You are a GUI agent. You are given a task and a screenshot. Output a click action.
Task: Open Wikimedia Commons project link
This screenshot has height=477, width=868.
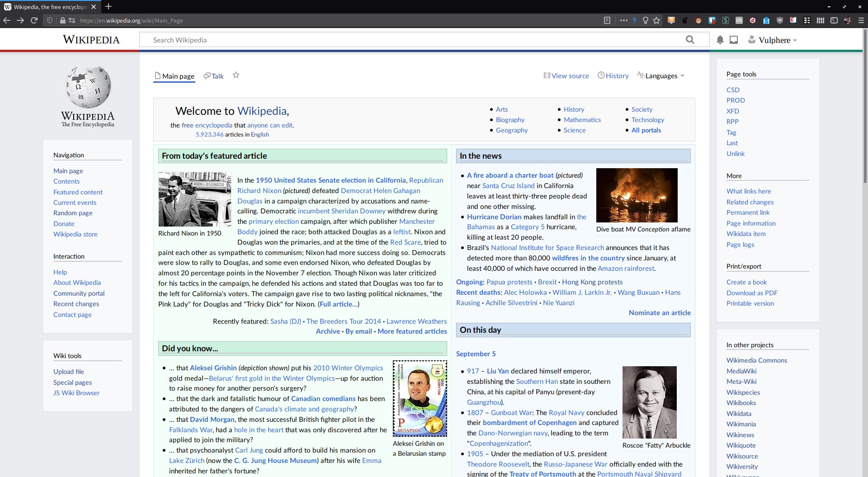(756, 360)
